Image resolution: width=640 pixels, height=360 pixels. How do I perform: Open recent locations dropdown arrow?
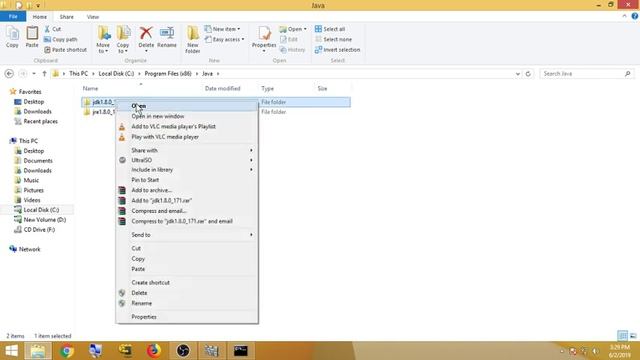(34, 74)
